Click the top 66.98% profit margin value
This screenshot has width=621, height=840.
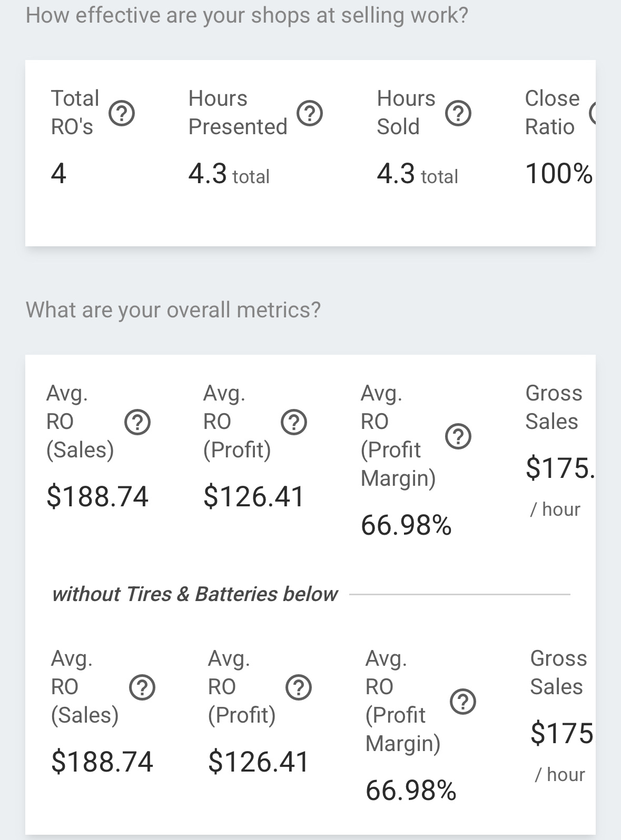click(406, 525)
